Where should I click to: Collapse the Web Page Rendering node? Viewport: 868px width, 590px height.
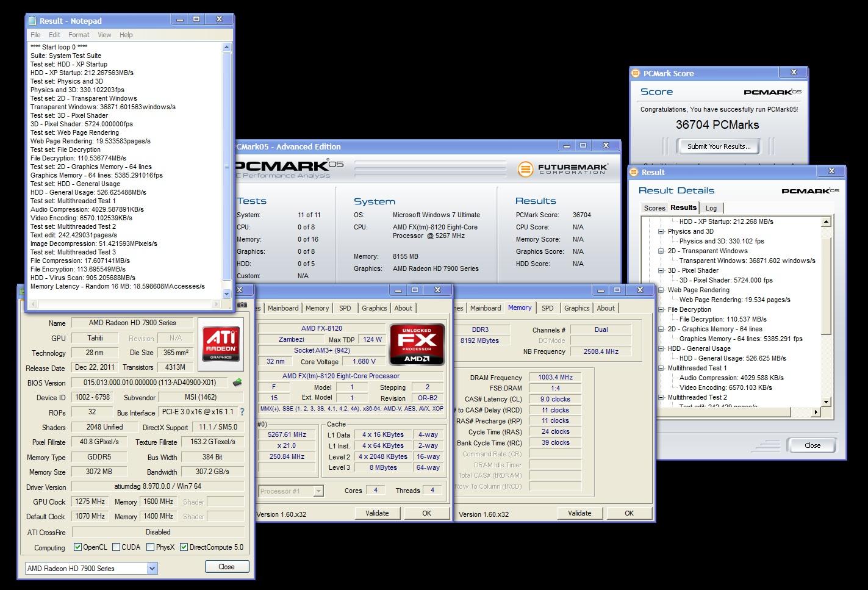click(x=661, y=290)
